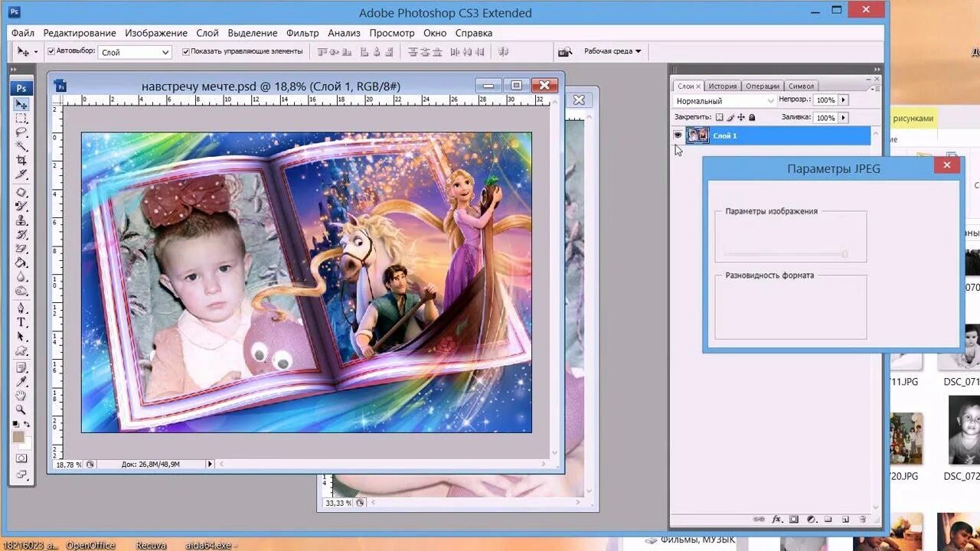Select the Slice tool

(x=21, y=174)
